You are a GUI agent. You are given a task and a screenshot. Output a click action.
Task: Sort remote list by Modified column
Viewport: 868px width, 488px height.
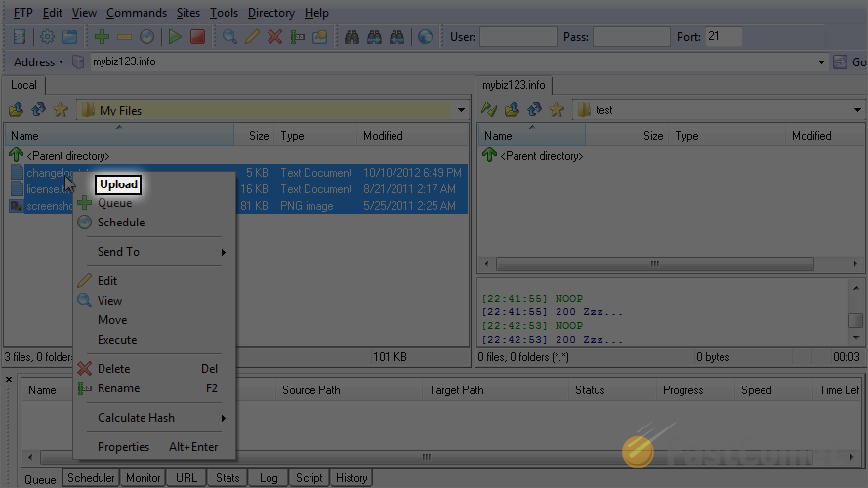pyautogui.click(x=824, y=136)
